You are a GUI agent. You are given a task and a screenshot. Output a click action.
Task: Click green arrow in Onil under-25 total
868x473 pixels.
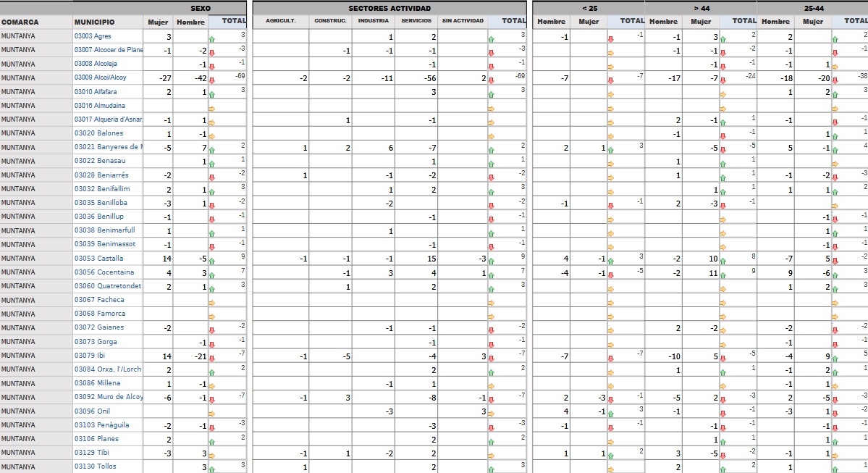[610, 414]
